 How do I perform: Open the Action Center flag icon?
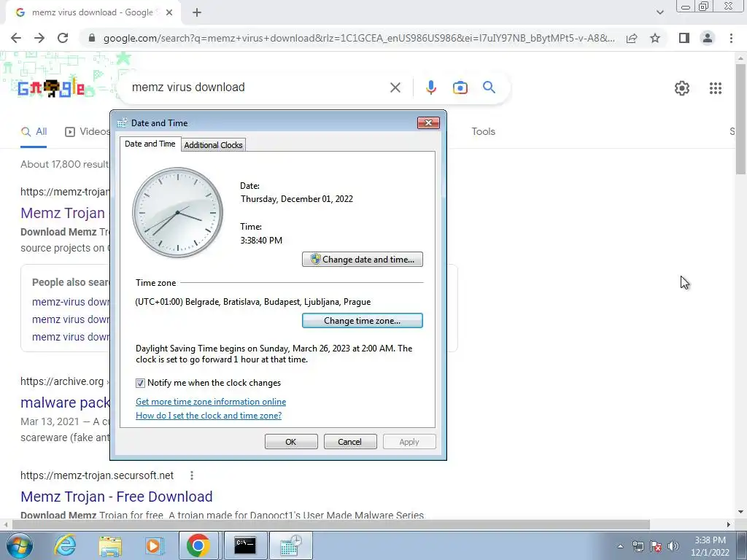point(656,547)
